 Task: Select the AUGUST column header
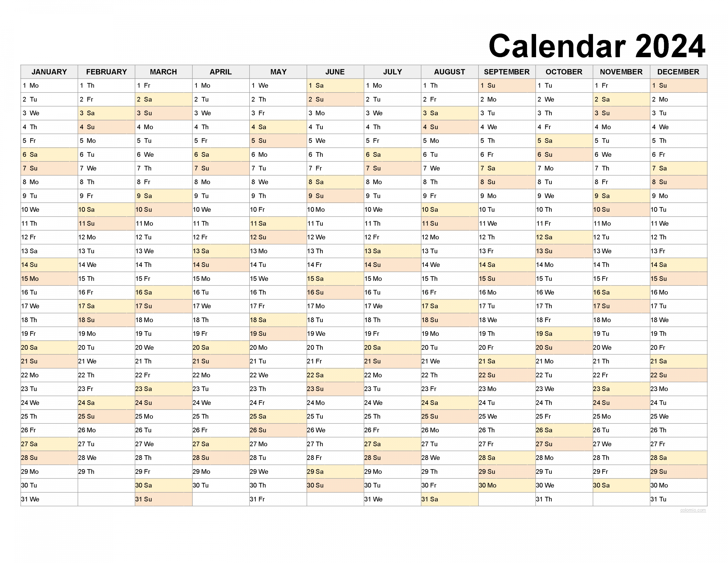coord(450,69)
